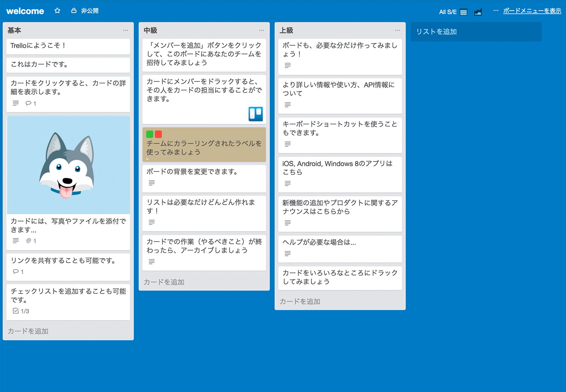Open the ボードの背景を変更できます card

coord(204,179)
